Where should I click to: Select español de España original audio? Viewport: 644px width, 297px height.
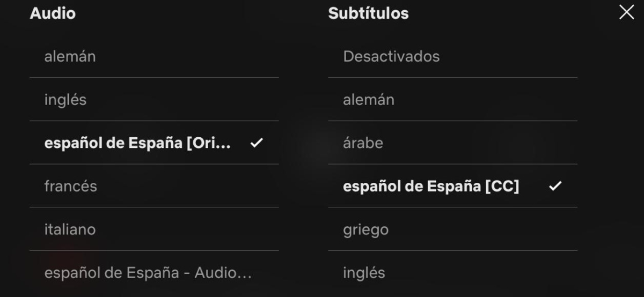pyautogui.click(x=154, y=143)
